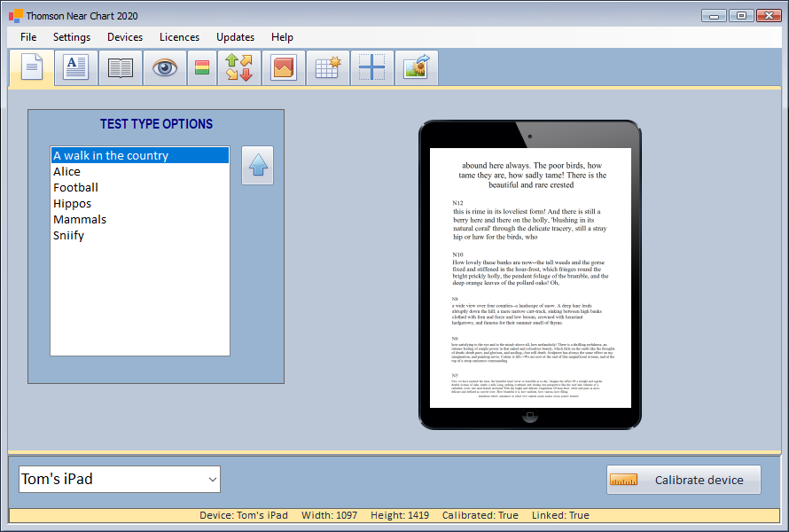Open the text document tab with letter A
The width and height of the screenshot is (789, 532).
(x=76, y=67)
